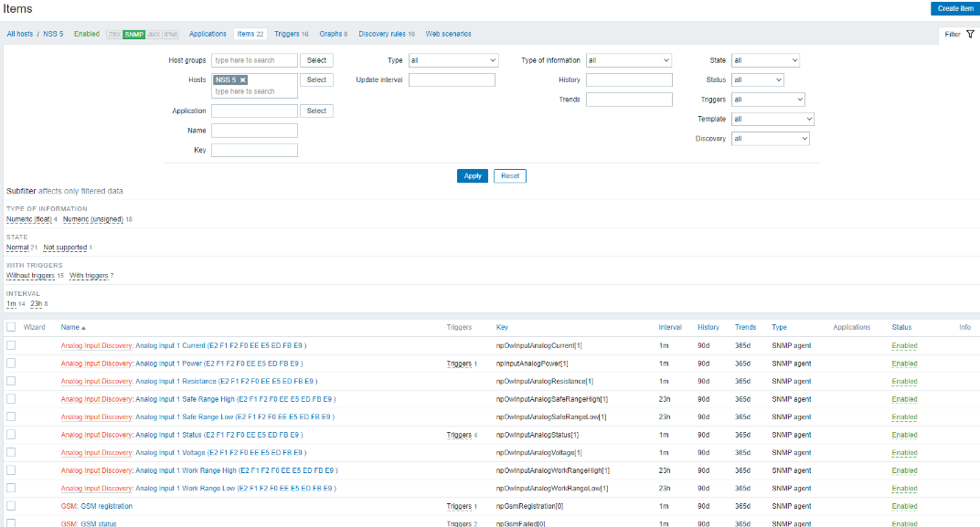Disable the Analog Input 1 Power item
980x527 pixels.
pyautogui.click(x=904, y=364)
